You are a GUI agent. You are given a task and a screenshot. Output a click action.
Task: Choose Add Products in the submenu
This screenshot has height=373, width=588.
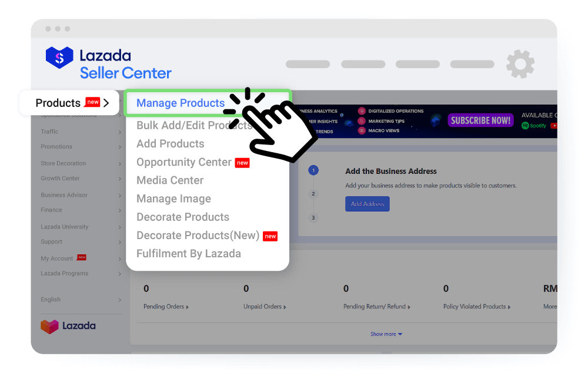coord(171,144)
